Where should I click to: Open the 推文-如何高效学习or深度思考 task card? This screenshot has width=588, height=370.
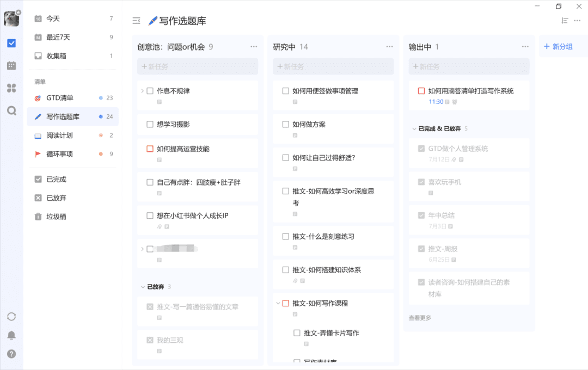pyautogui.click(x=333, y=202)
